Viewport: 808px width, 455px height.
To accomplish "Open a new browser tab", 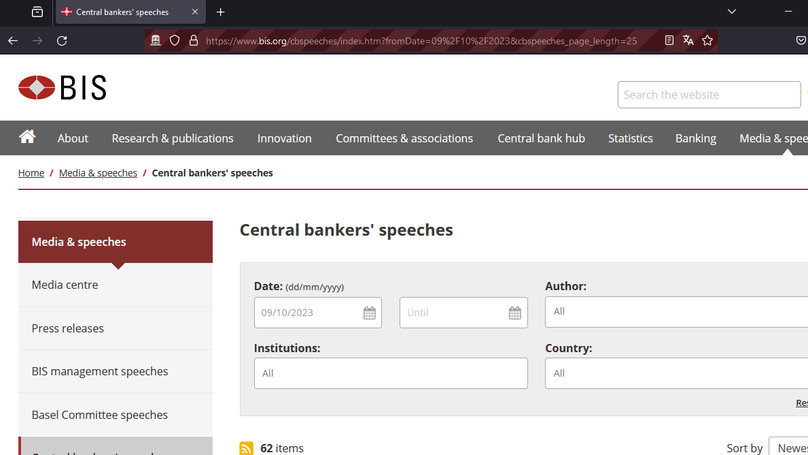I will coord(221,12).
